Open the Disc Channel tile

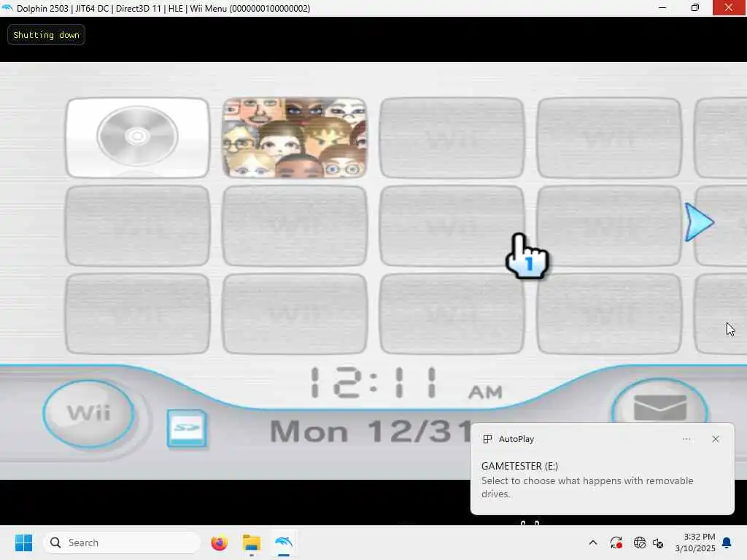[x=137, y=138]
